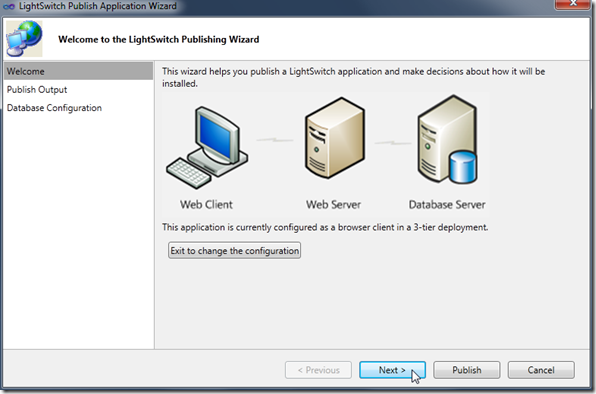596x394 pixels.
Task: Click the Next > button
Action: 392,370
